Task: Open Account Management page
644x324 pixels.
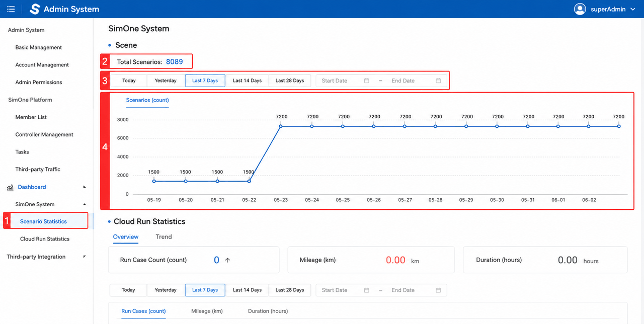Action: tap(42, 65)
